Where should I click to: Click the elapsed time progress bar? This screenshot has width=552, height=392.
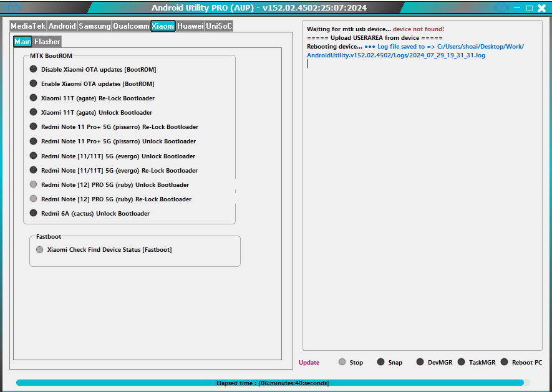tap(276, 383)
